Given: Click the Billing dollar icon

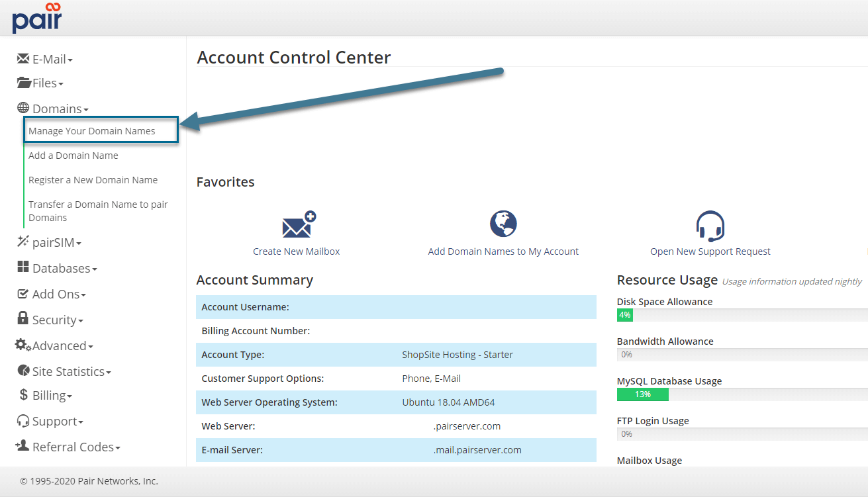Looking at the screenshot, I should [23, 396].
